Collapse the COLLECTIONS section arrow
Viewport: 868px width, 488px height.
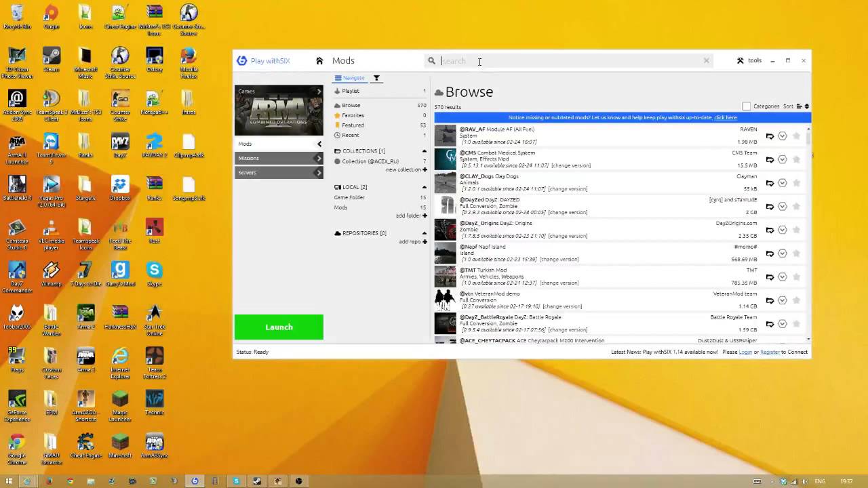[425, 151]
